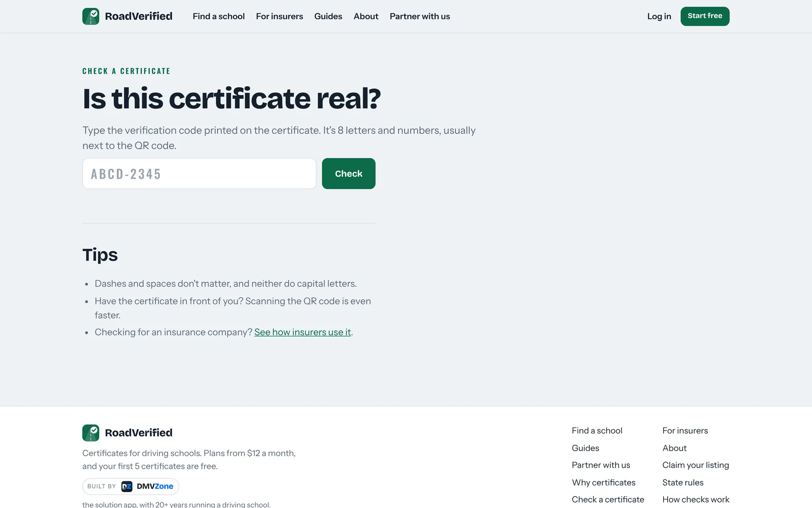Click footer text 'Plans from $12 a month'
The image size is (812, 508).
point(249,453)
